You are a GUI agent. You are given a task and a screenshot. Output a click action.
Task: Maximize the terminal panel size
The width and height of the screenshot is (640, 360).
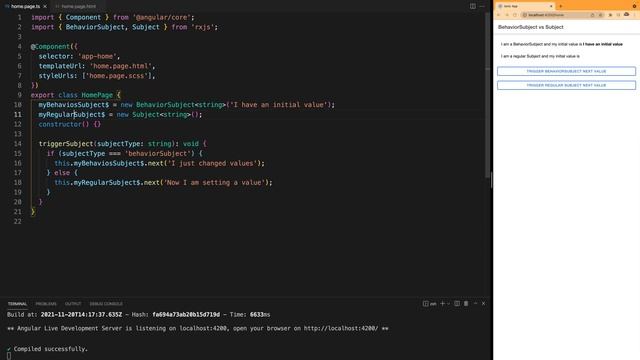coord(476,303)
